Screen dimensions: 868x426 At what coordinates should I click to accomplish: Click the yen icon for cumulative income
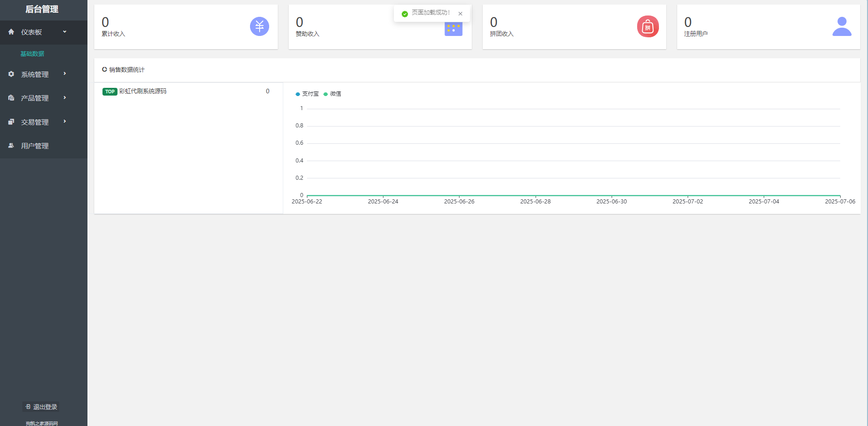pyautogui.click(x=259, y=26)
